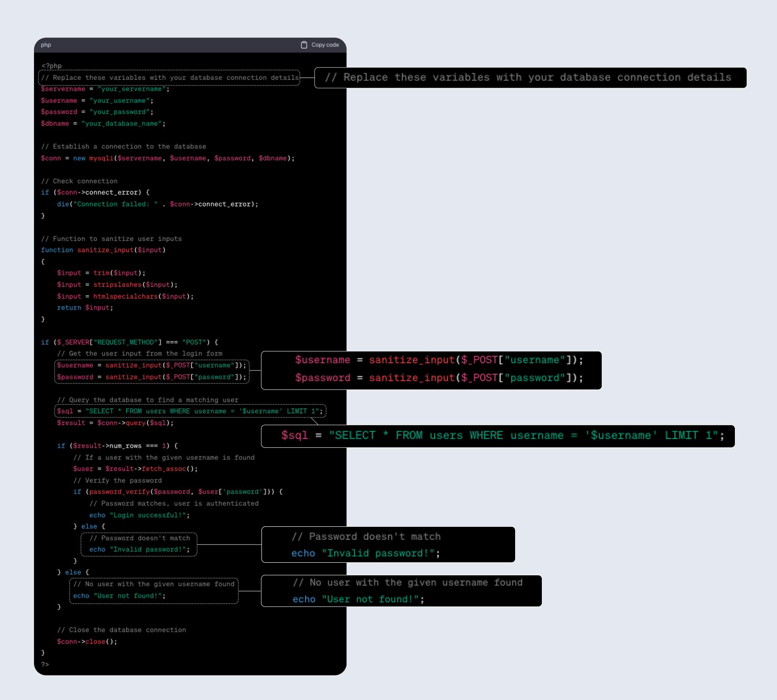Click the php language label
Screen dimensions: 777x700
click(46, 45)
